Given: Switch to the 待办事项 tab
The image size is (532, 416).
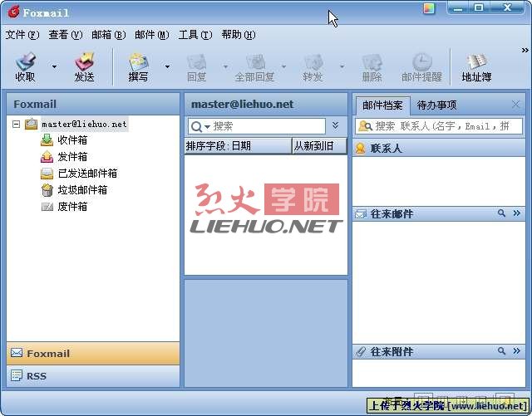Looking at the screenshot, I should 436,105.
